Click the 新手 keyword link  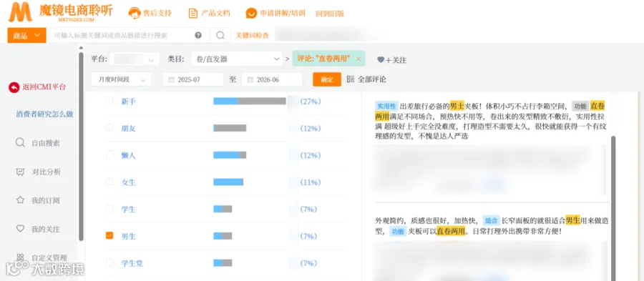129,102
